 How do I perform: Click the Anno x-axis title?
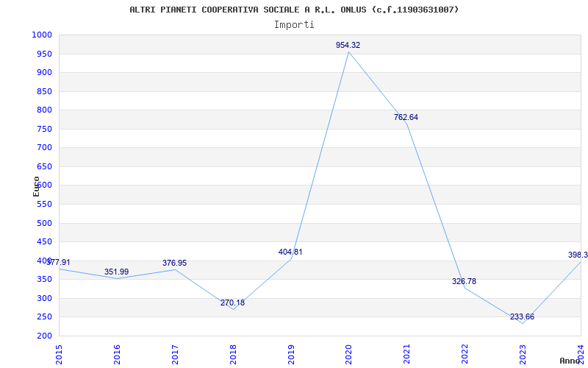(x=570, y=361)
